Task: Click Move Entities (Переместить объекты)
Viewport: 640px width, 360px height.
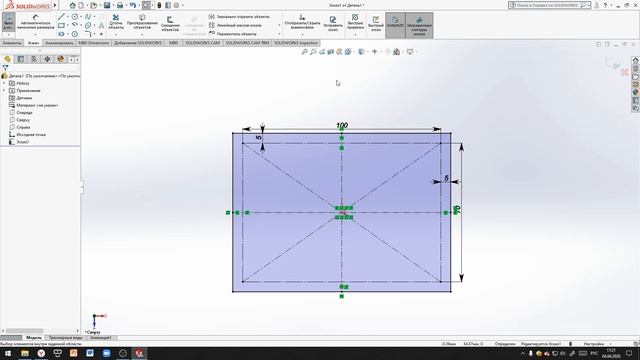Action: pyautogui.click(x=233, y=34)
